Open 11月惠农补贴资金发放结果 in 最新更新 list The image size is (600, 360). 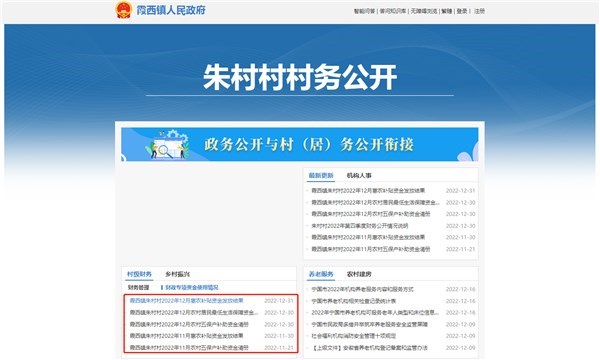point(368,237)
